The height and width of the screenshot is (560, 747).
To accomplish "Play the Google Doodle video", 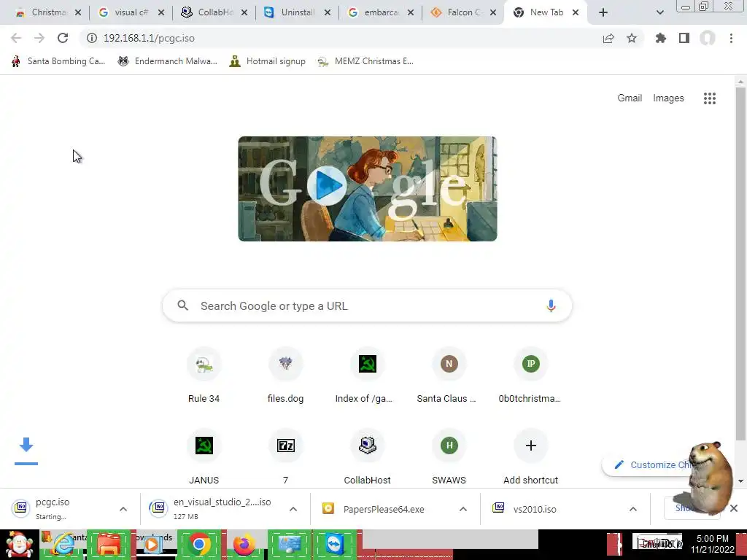I will pos(326,185).
